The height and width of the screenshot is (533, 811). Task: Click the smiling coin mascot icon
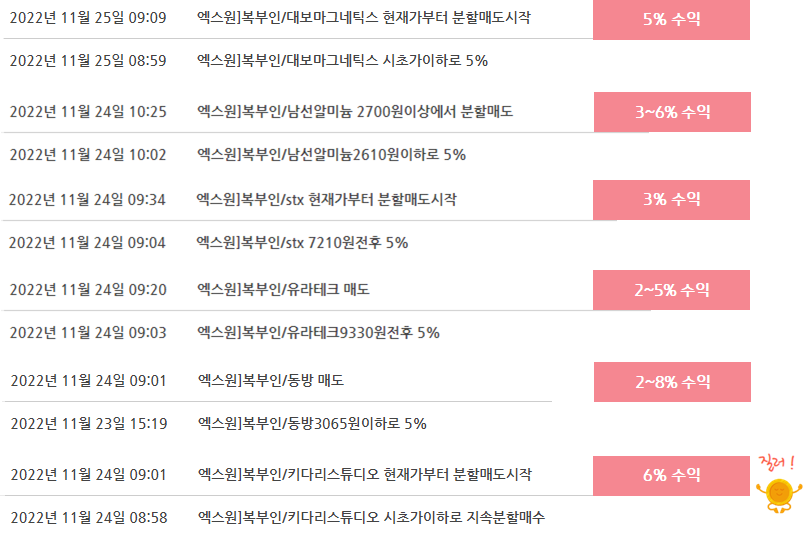click(779, 495)
